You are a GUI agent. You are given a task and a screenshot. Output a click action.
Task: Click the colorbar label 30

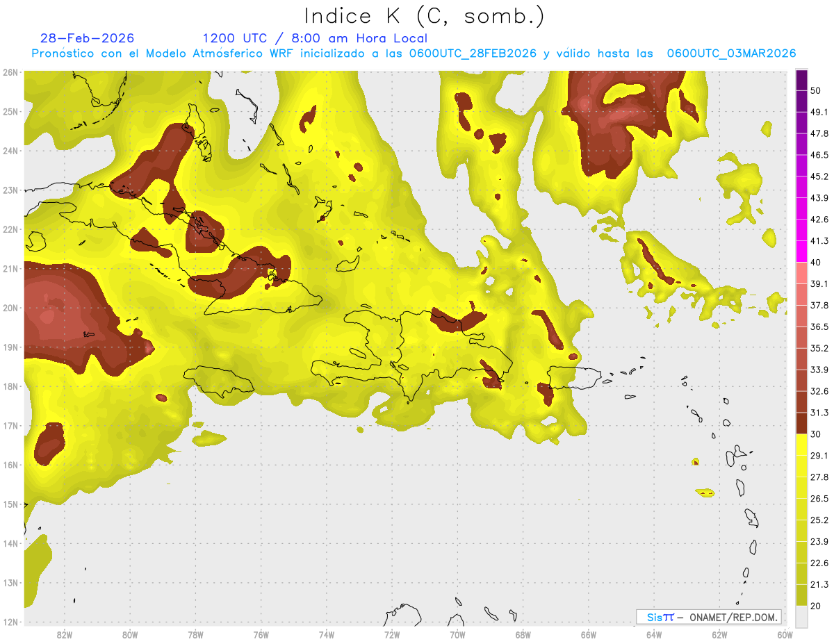point(815,434)
